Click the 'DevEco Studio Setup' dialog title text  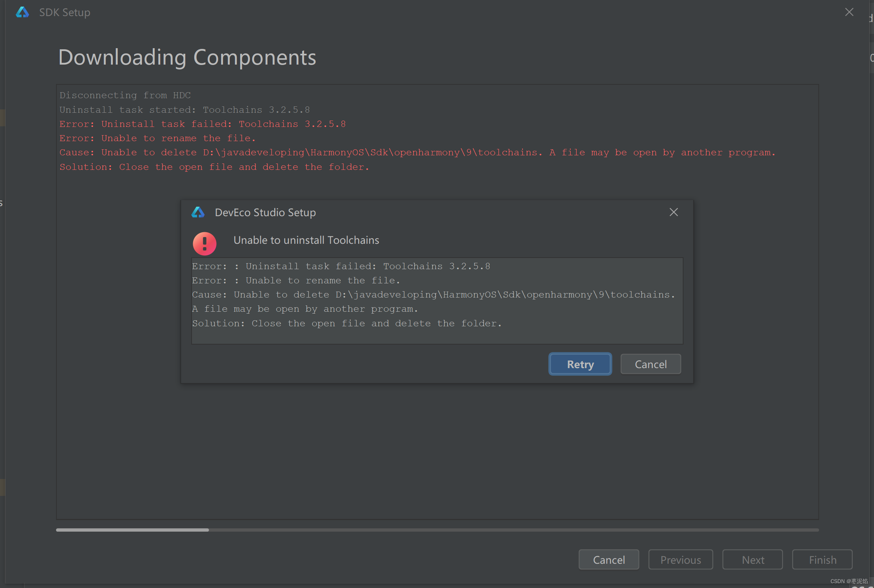(x=265, y=213)
